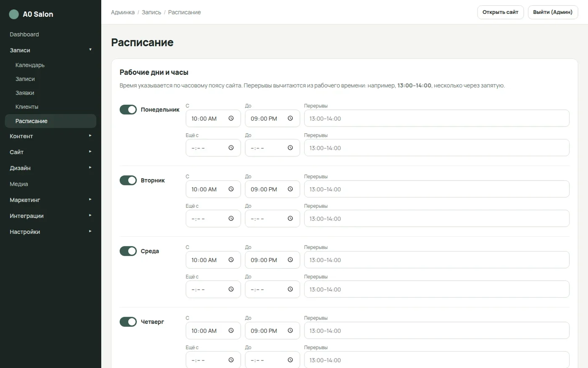Screen dimensions: 588x368
Task: Open Медиа in the sidebar
Action: click(50, 184)
